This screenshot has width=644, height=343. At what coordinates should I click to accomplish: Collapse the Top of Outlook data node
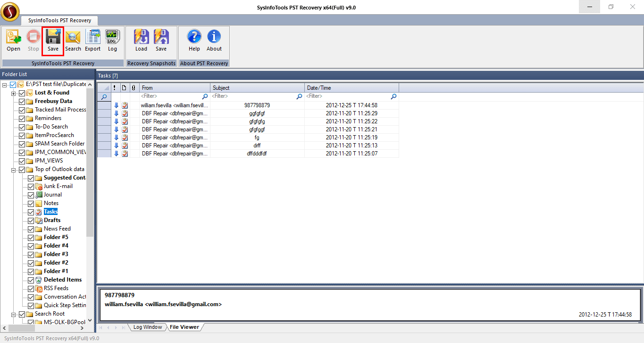point(13,170)
